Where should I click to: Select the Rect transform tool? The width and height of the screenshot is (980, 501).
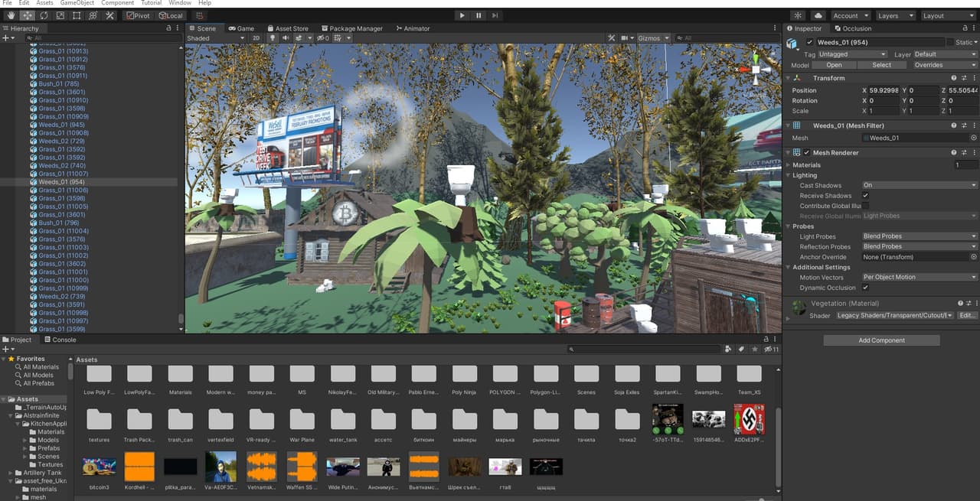(x=77, y=15)
